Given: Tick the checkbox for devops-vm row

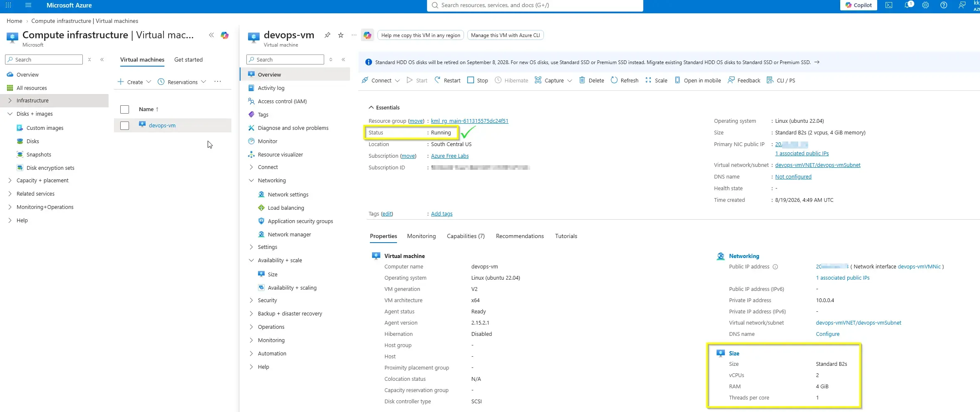Looking at the screenshot, I should 124,126.
